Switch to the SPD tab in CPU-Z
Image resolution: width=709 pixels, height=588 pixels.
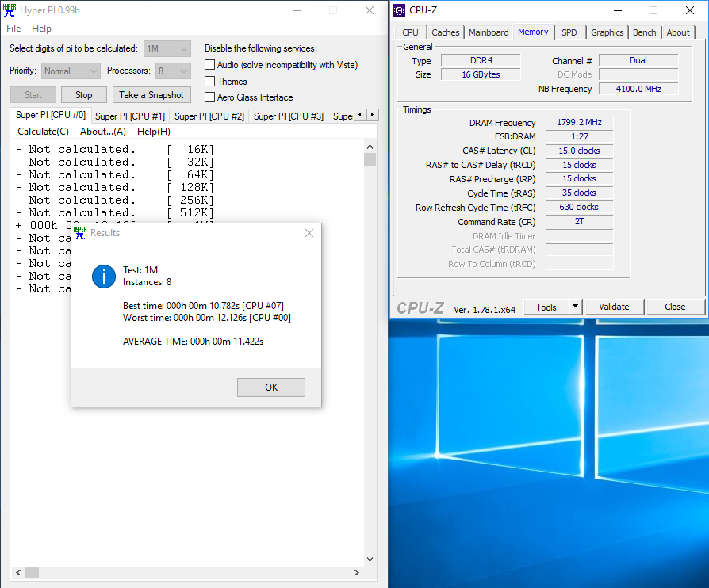569,32
